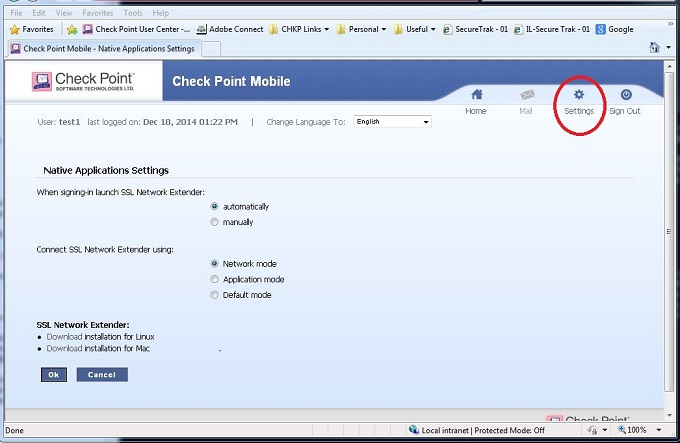
Task: Open the Edit menu
Action: [x=39, y=13]
